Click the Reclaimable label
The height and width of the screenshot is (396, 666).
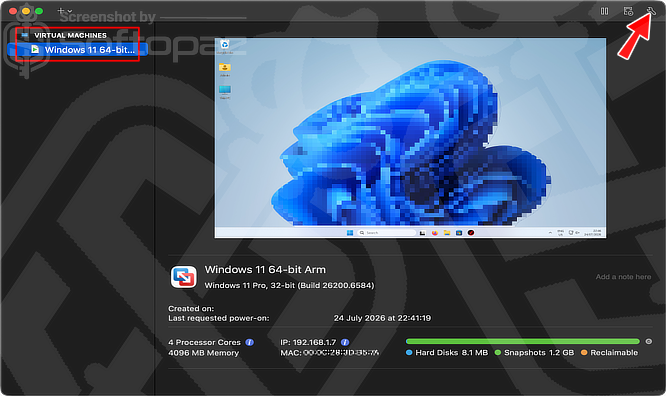pos(614,352)
